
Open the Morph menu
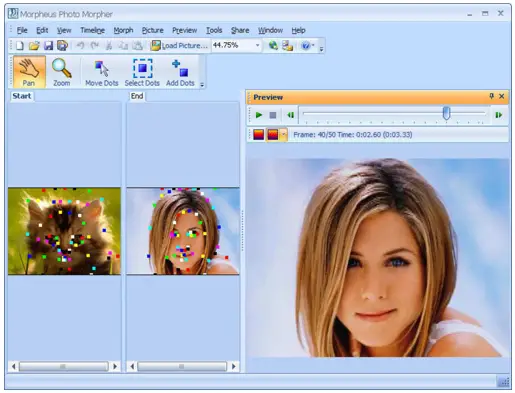[123, 30]
